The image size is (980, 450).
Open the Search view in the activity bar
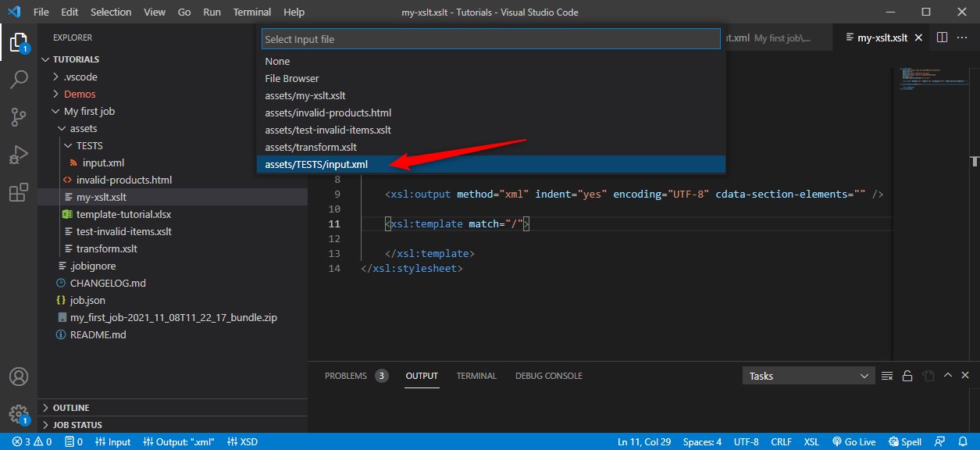click(19, 80)
